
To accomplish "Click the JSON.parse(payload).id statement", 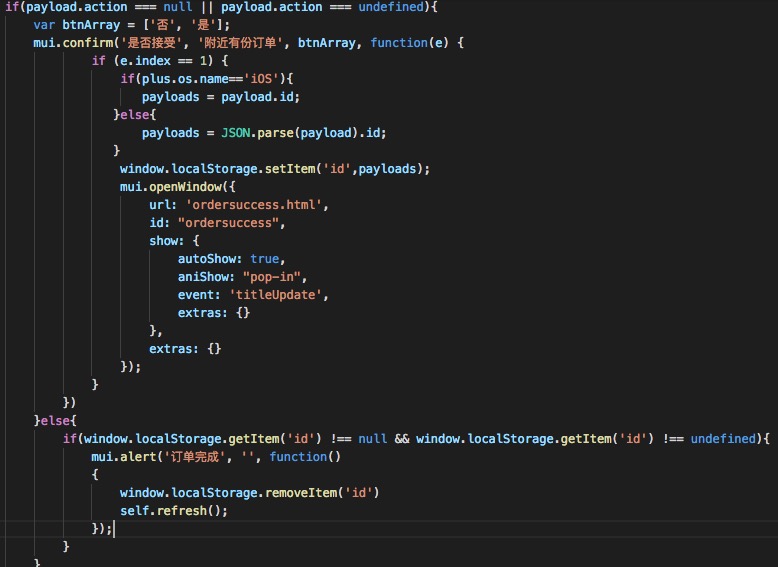I will (x=264, y=133).
